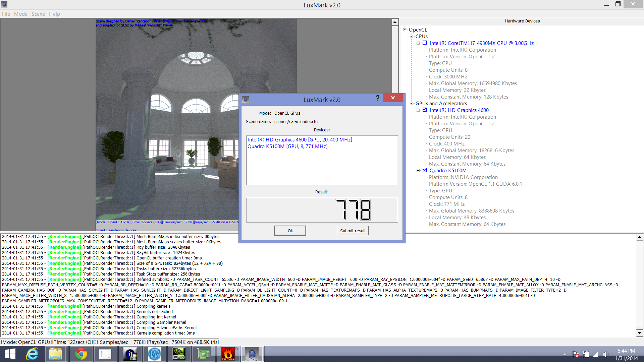Image resolution: width=644 pixels, height=362 pixels.
Task: Click the dialog help question mark
Action: [x=378, y=98]
